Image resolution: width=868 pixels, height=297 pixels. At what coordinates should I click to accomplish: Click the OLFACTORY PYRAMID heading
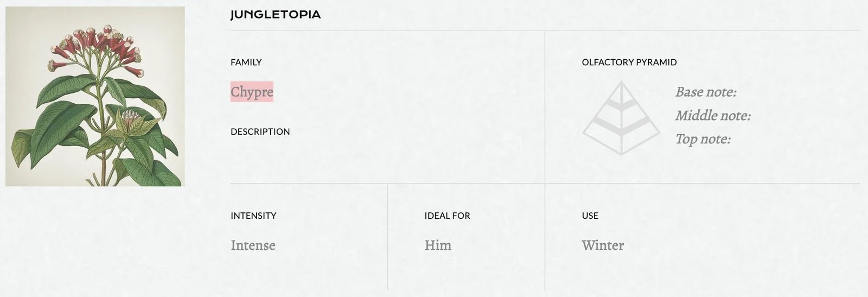point(629,62)
